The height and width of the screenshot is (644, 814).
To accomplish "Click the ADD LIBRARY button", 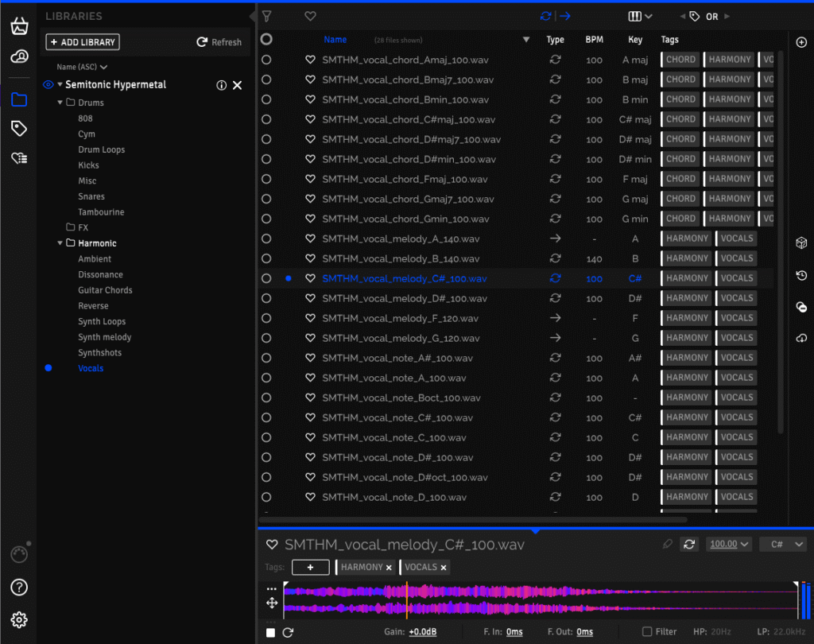I will 83,42.
